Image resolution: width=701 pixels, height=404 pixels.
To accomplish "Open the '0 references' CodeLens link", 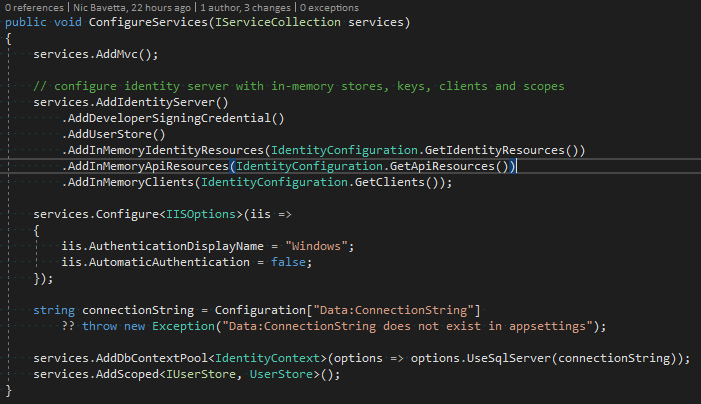I will tap(34, 8).
